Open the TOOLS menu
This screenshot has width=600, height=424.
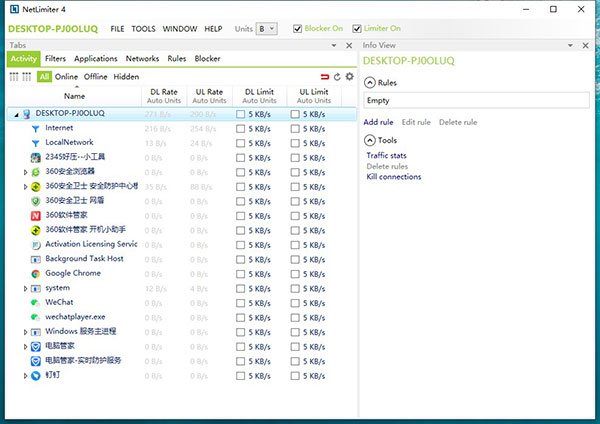(143, 29)
